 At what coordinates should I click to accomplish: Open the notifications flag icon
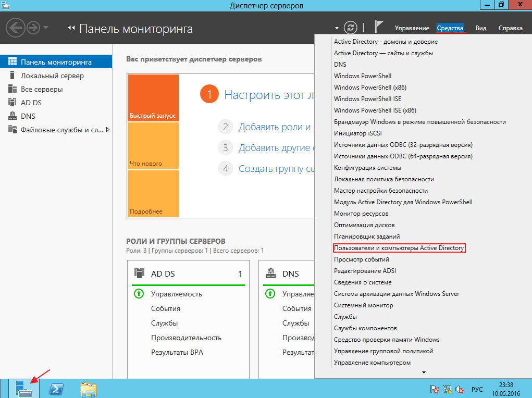tap(379, 28)
